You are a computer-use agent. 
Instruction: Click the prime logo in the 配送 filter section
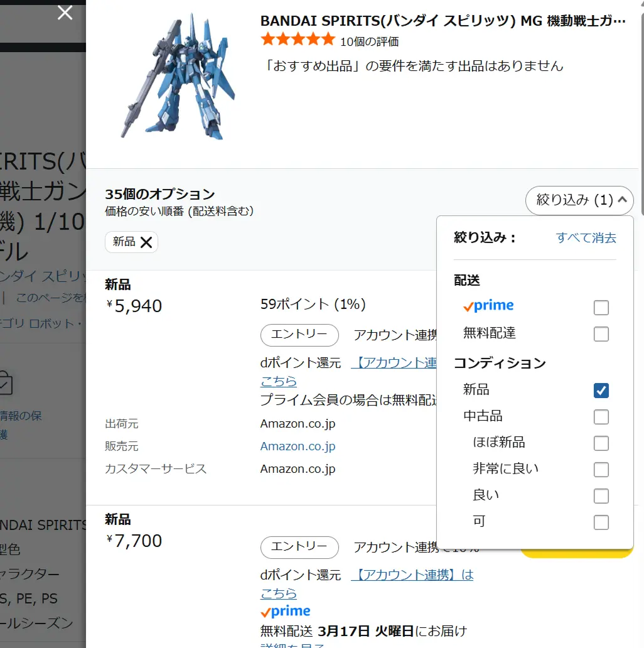tap(488, 306)
